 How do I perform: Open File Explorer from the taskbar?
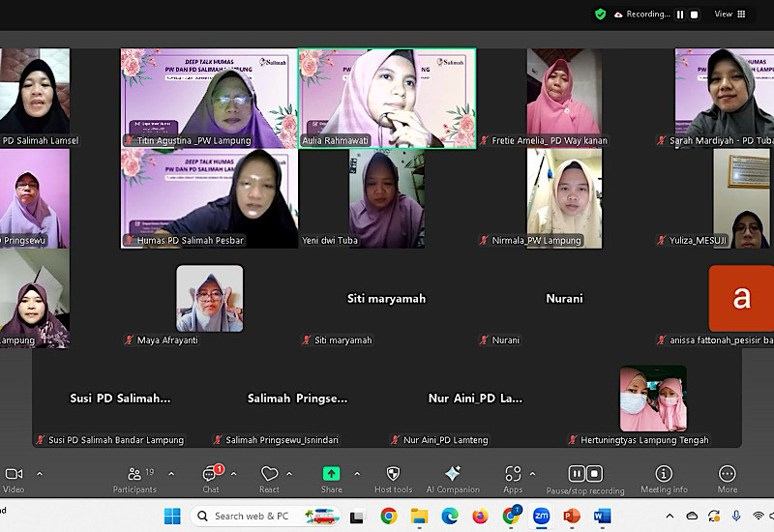pyautogui.click(x=419, y=517)
